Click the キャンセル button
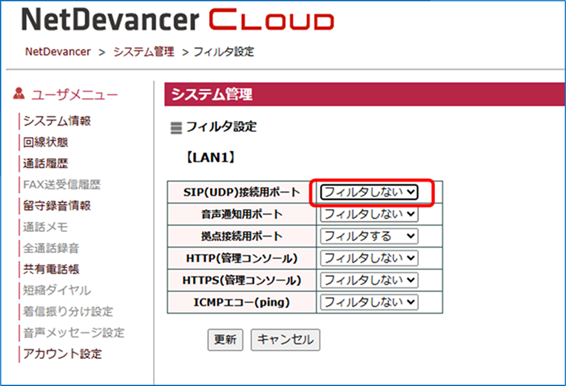 point(285,339)
